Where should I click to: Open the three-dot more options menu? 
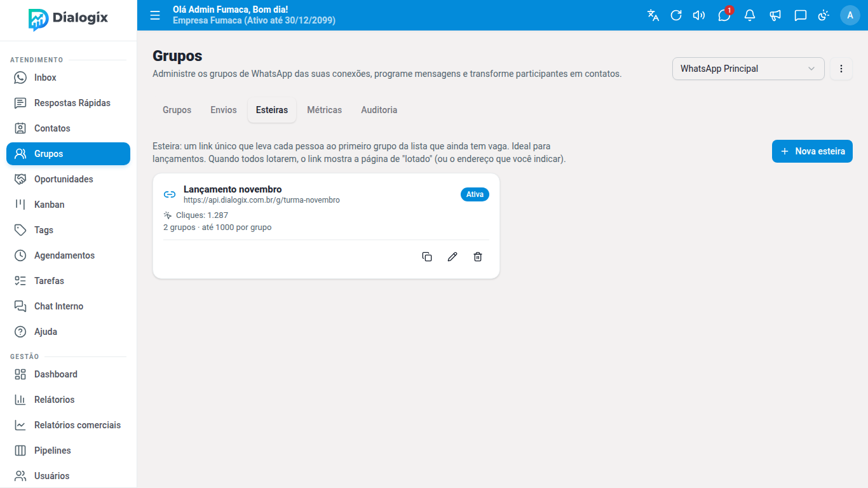click(841, 69)
